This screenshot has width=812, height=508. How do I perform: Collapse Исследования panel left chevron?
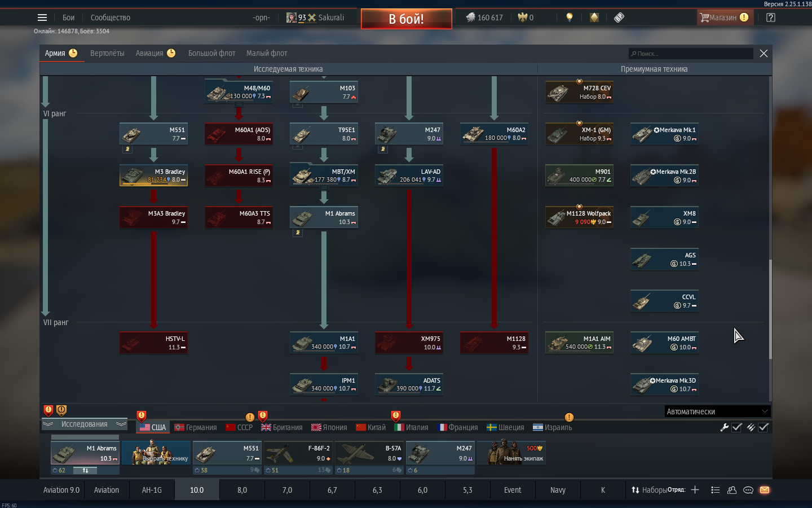(48, 424)
